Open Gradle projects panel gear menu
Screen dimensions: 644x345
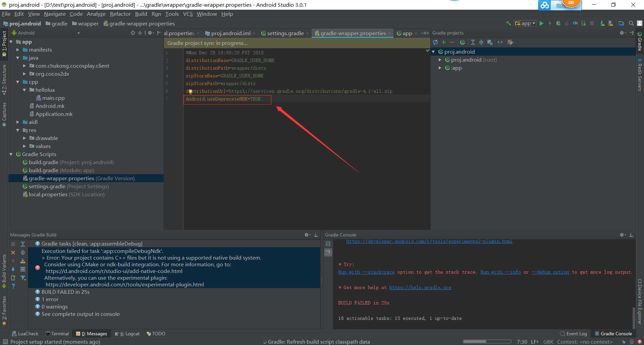click(623, 33)
